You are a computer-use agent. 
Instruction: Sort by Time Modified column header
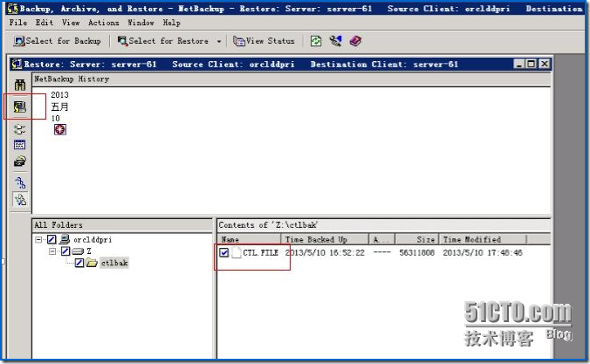pyautogui.click(x=483, y=239)
